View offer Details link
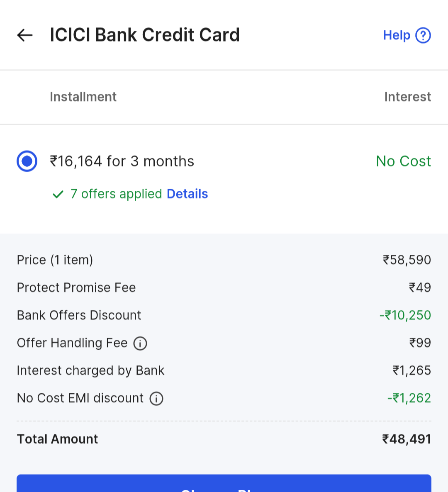This screenshot has height=492, width=448. coord(187,194)
